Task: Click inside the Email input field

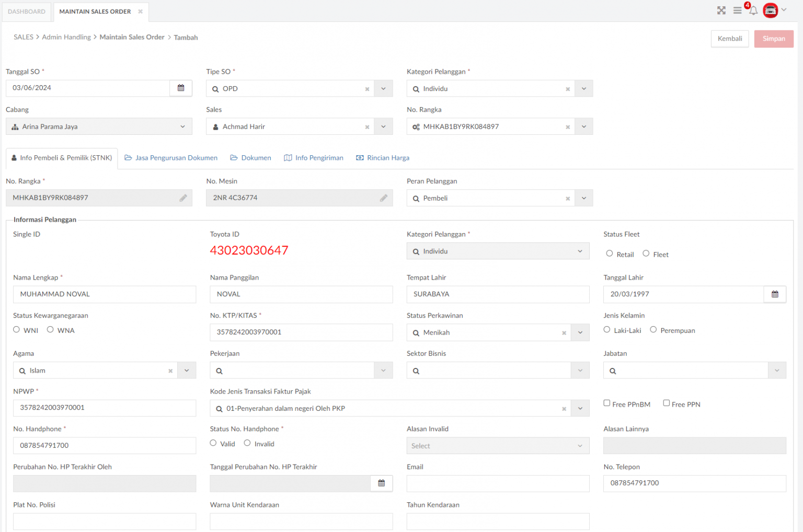Action: pyautogui.click(x=497, y=483)
